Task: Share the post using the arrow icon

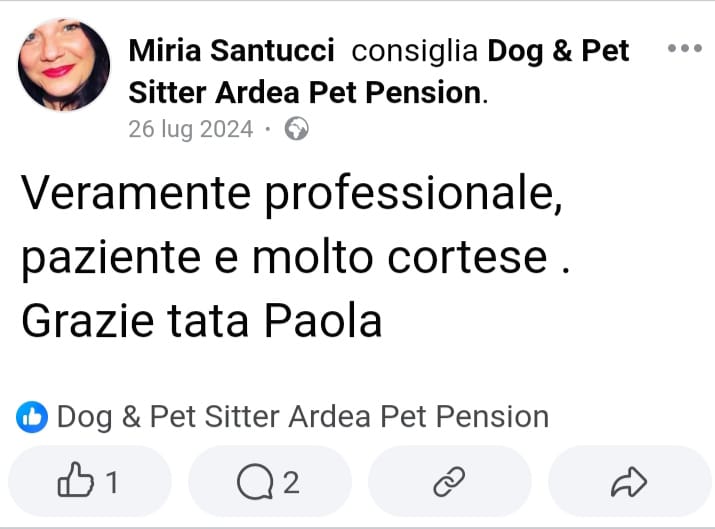Action: [628, 484]
